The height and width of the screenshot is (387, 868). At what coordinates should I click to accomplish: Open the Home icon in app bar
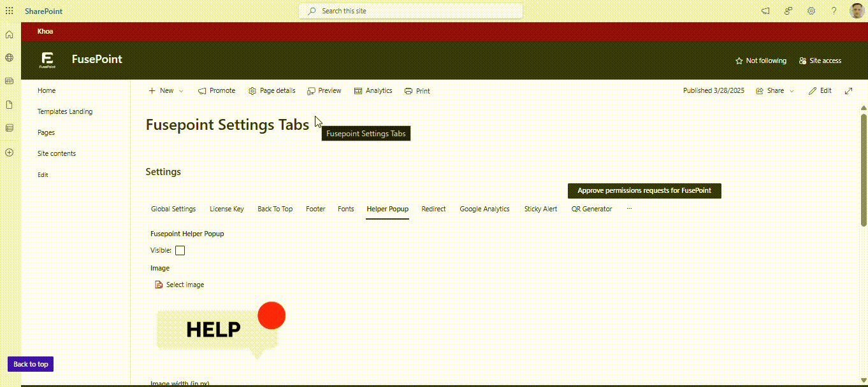pos(9,34)
